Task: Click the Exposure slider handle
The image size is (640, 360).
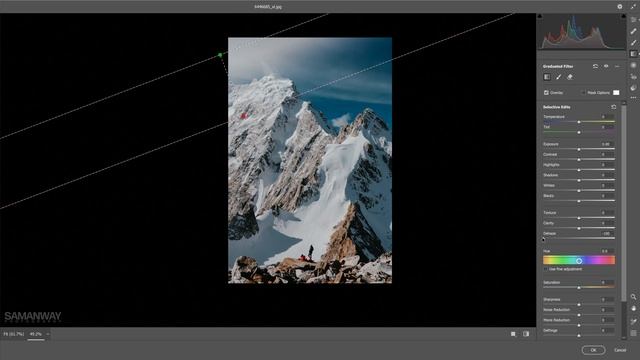Action: pos(579,149)
